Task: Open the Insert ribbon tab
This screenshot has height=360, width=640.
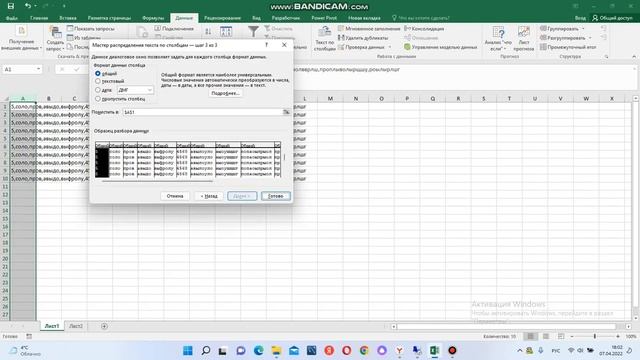Action: point(68,18)
